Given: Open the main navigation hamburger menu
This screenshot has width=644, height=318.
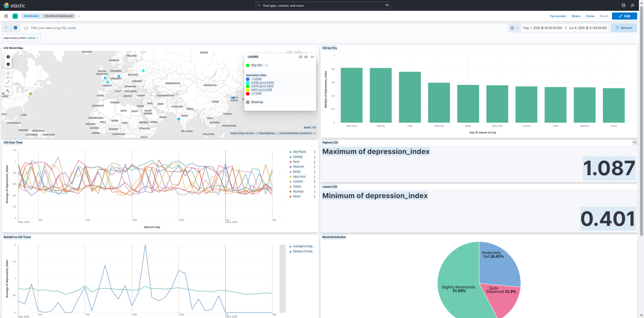Looking at the screenshot, I should [x=6, y=16].
